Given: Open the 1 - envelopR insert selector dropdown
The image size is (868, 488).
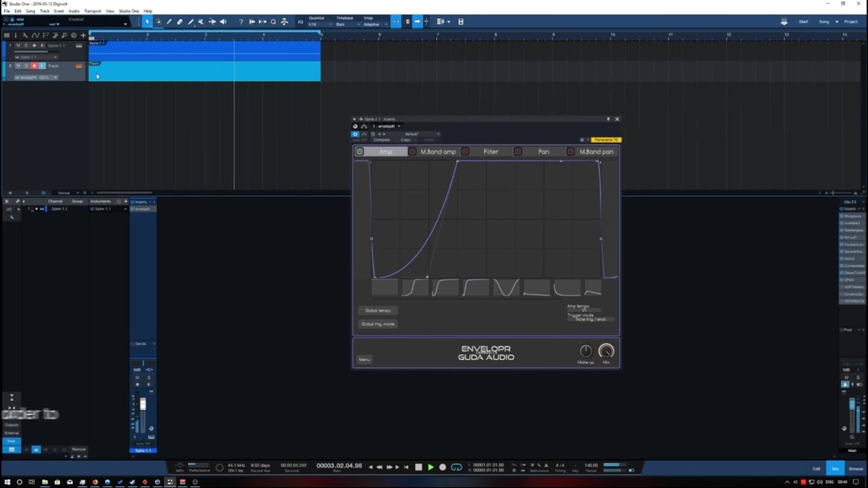Looking at the screenshot, I should 386,126.
